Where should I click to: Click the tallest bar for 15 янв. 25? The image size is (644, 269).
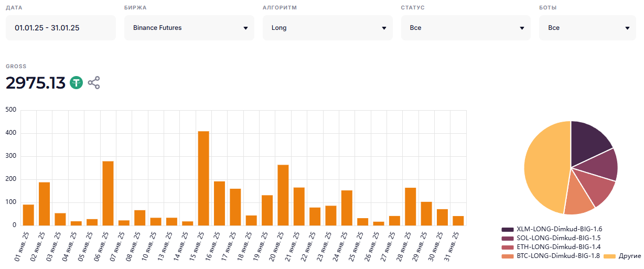(x=203, y=178)
